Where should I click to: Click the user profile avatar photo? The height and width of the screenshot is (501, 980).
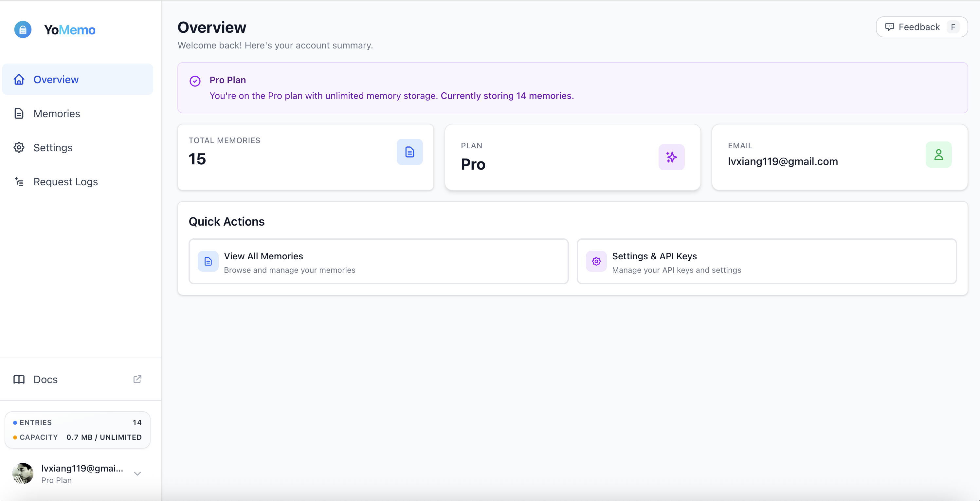23,473
